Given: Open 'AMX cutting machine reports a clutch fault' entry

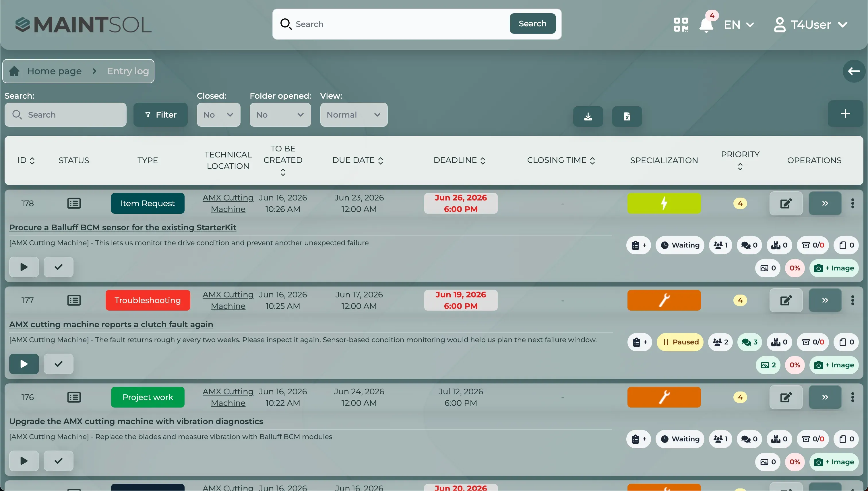Looking at the screenshot, I should (x=111, y=324).
